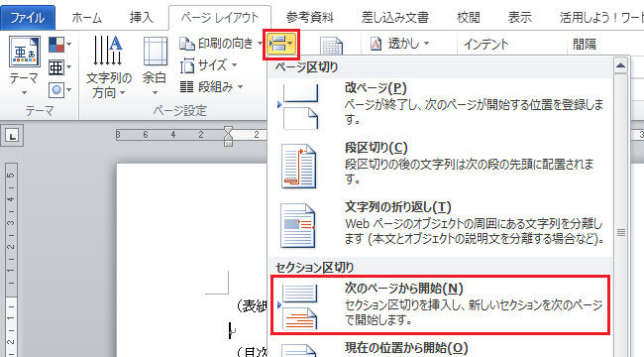Choose 現在の位置から開始(O) section break
This screenshot has height=357, width=644.
(440, 348)
